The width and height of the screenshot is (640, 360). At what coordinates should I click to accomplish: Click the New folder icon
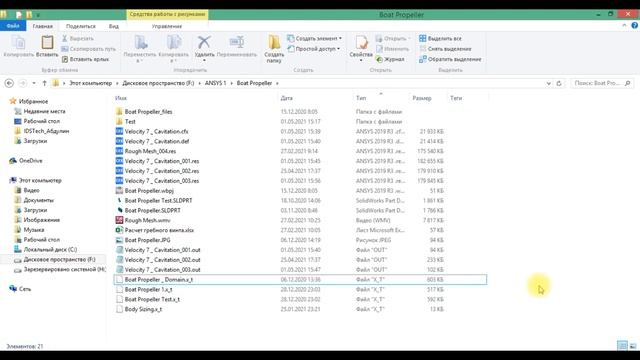[x=274, y=43]
